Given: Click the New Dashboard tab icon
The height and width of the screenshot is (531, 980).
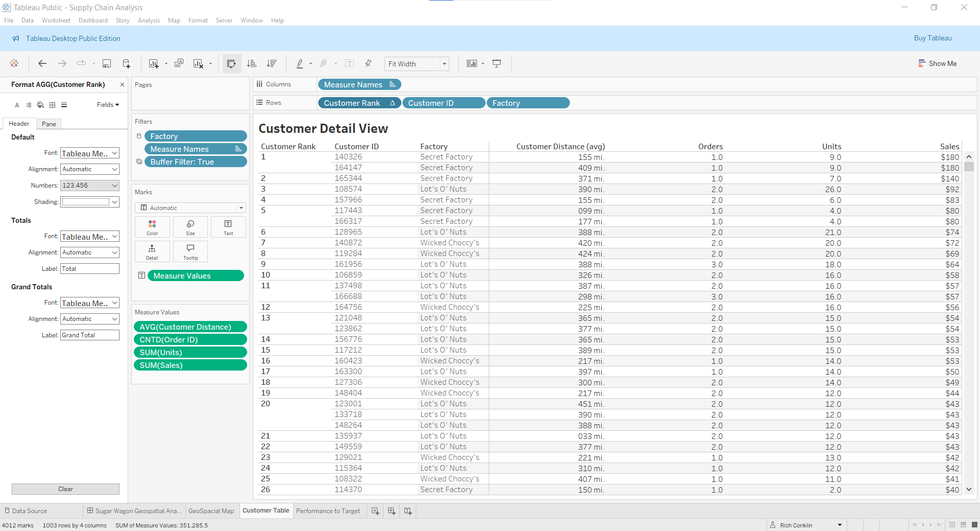Looking at the screenshot, I should [x=392, y=511].
